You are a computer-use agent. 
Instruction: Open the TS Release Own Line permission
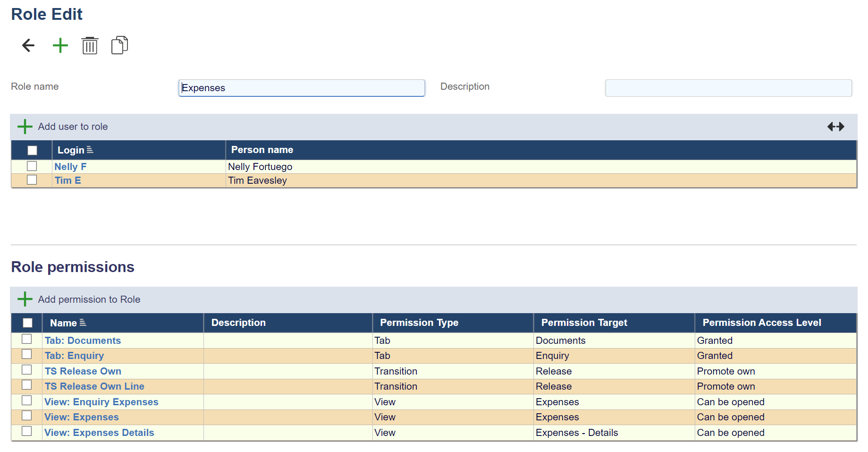pos(94,386)
